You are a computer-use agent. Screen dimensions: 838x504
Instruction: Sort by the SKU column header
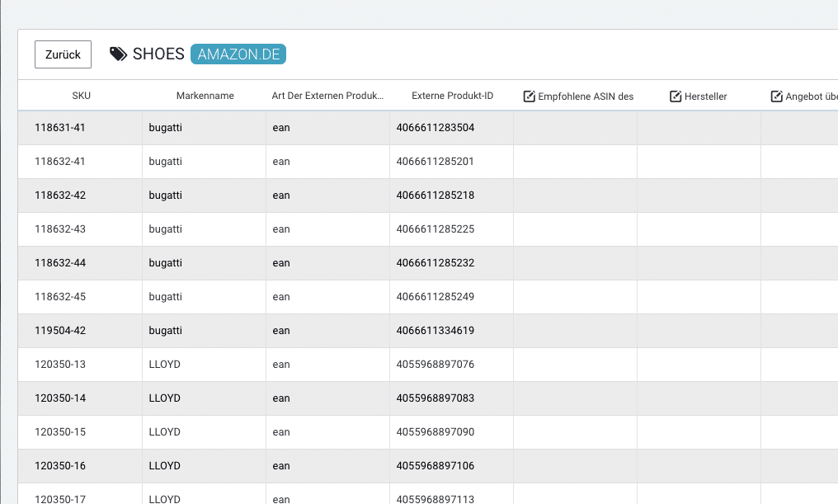(81, 96)
